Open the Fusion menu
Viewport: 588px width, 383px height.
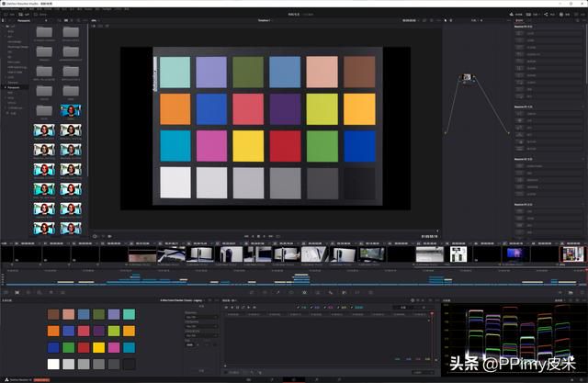tap(87, 9)
